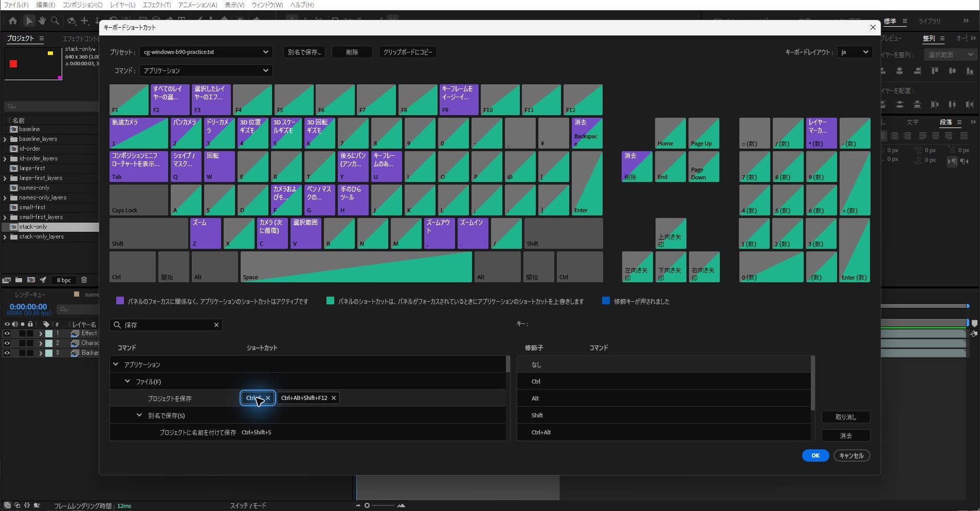
Task: Confirm with the OK button
Action: tap(815, 455)
